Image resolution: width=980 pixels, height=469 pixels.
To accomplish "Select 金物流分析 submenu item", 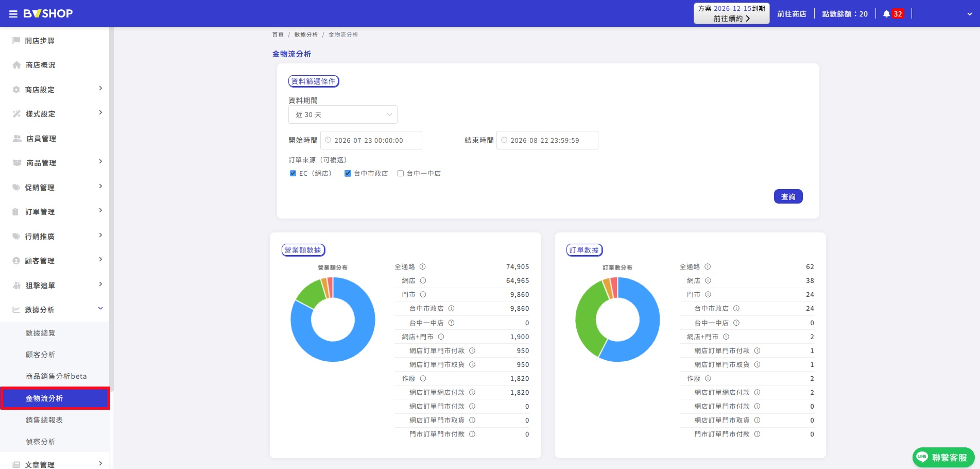I will [x=55, y=398].
